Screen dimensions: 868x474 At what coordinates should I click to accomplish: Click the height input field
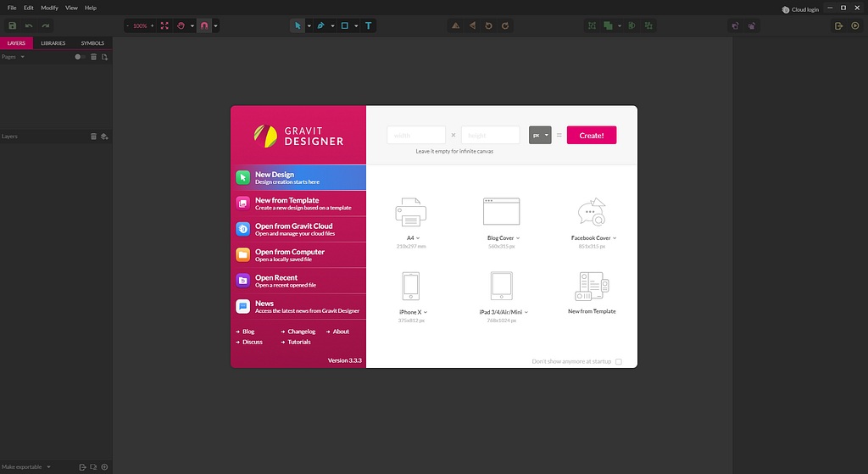[491, 135]
